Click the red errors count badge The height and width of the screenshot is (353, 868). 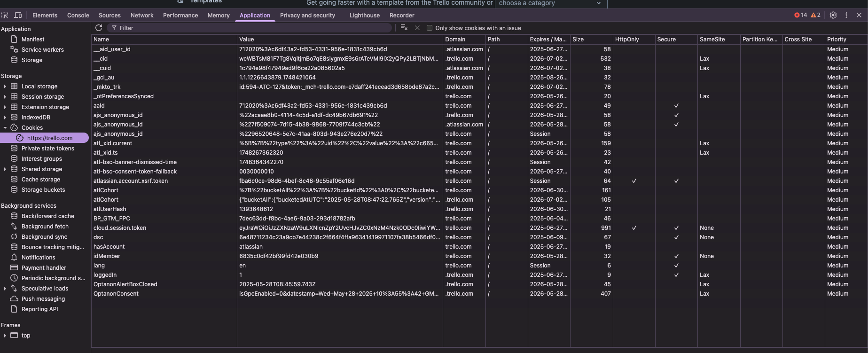tap(801, 15)
